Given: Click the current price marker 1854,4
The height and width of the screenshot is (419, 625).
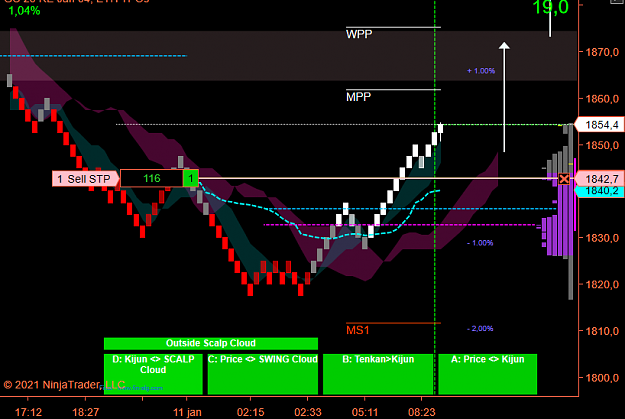Looking at the screenshot, I should (x=599, y=125).
